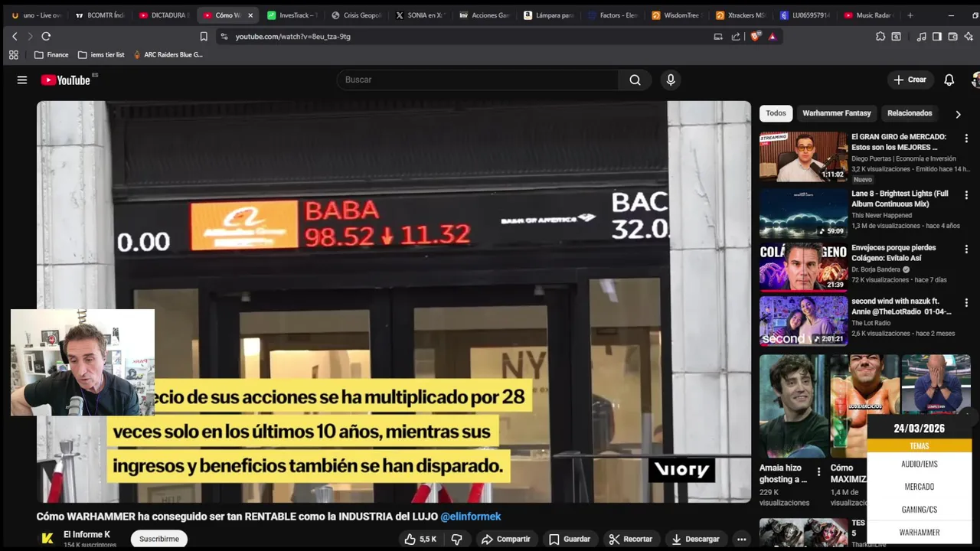The height and width of the screenshot is (551, 980).
Task: Click the Recortar clip button
Action: [x=630, y=539]
